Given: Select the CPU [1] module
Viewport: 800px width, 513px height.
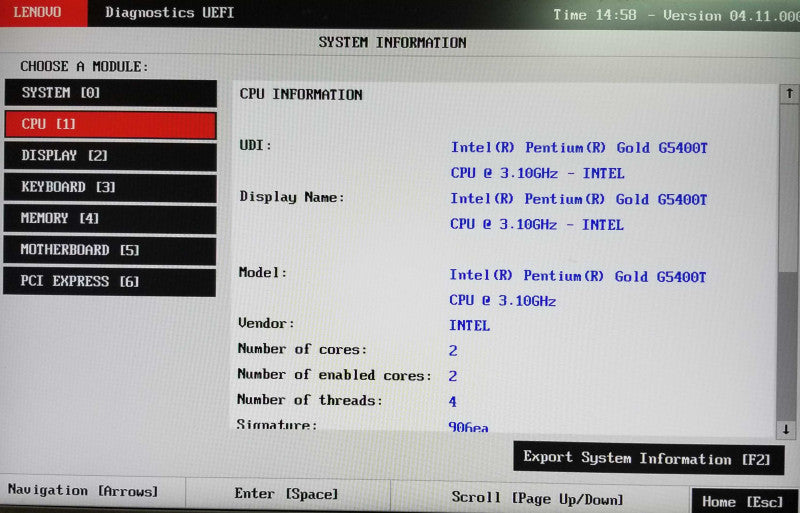Looking at the screenshot, I should pyautogui.click(x=111, y=125).
